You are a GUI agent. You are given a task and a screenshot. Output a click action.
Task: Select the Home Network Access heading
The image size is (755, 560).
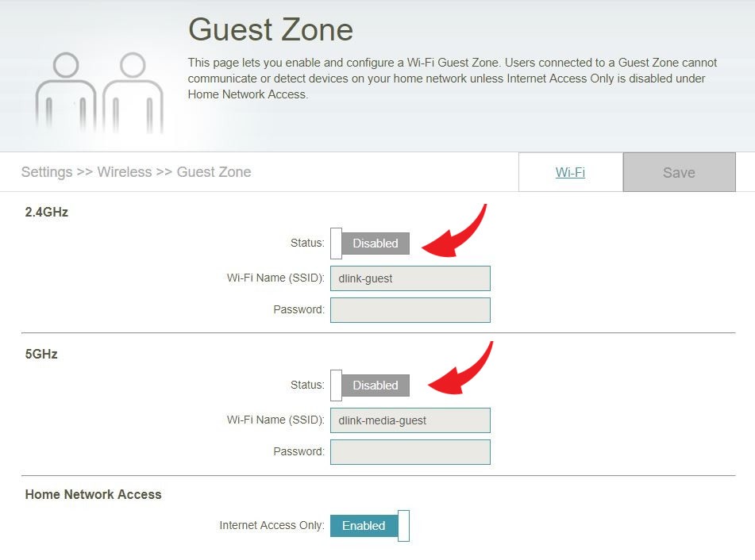[x=94, y=495]
